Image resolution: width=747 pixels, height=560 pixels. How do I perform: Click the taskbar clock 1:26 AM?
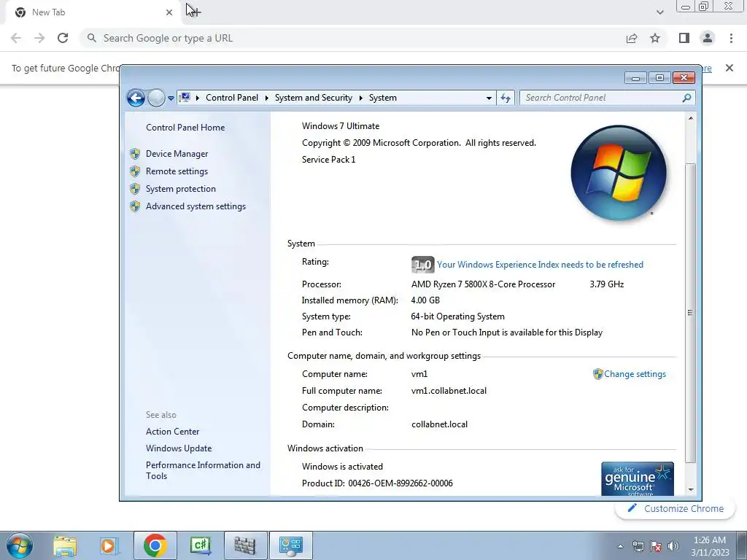[710, 540]
